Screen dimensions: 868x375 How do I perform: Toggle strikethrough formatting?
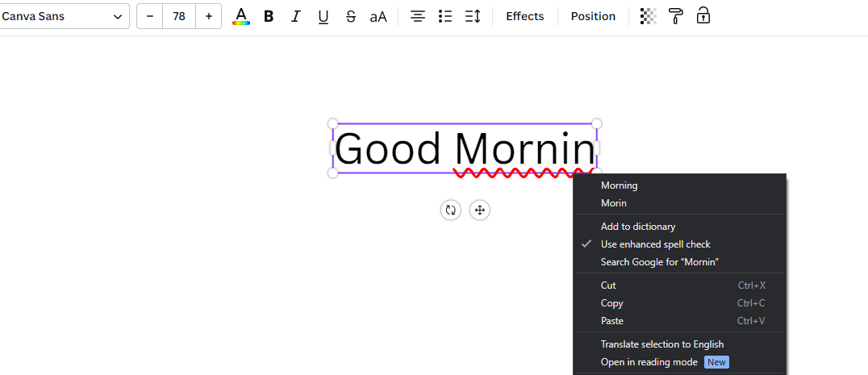(350, 17)
